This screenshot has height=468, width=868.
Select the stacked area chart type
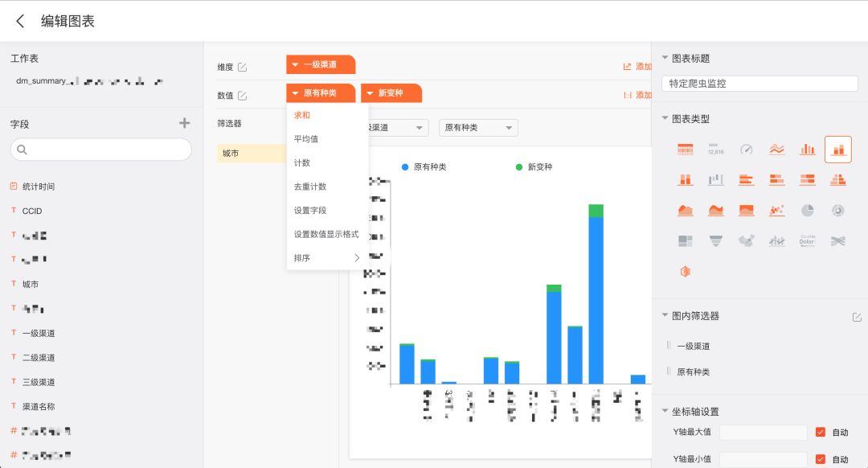(716, 210)
